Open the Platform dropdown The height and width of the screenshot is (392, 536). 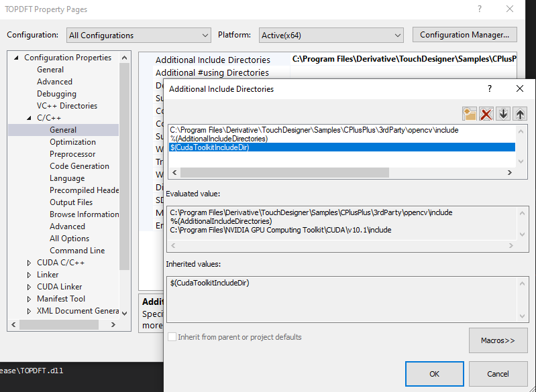point(331,35)
